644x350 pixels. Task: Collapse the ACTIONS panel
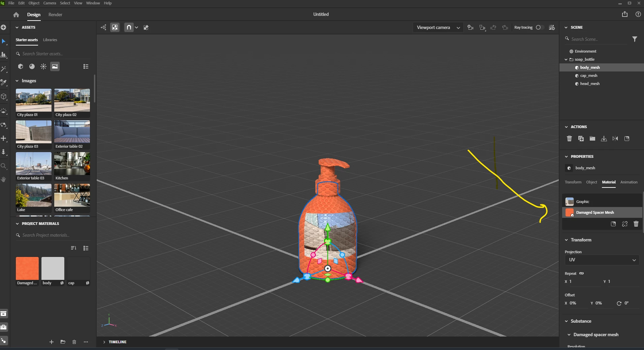(x=566, y=127)
